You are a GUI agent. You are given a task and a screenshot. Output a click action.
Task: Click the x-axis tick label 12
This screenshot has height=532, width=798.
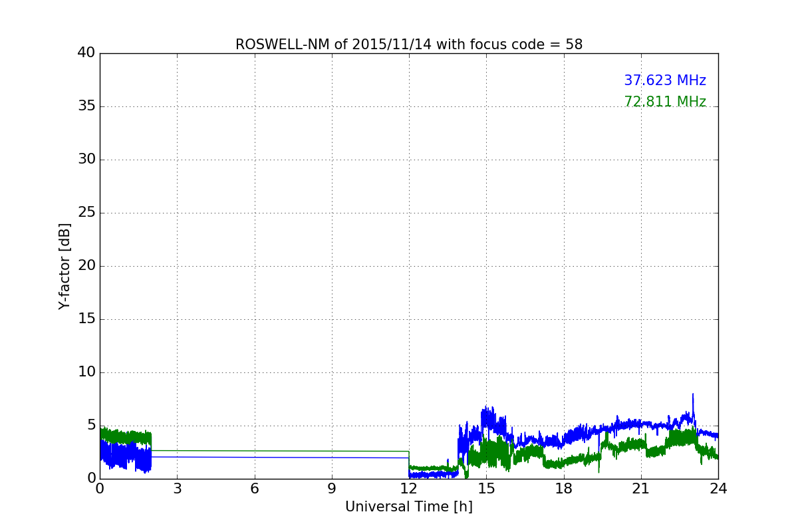tap(409, 488)
